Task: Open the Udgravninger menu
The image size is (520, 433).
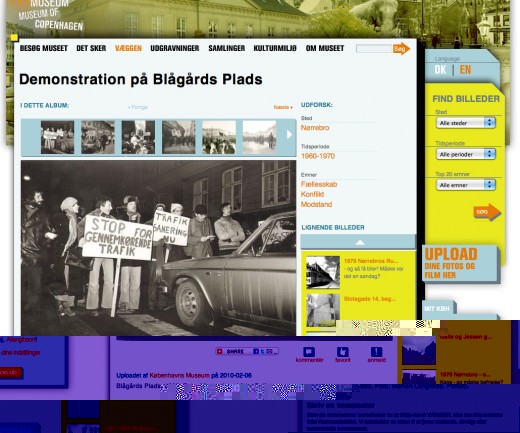Action: coord(175,48)
